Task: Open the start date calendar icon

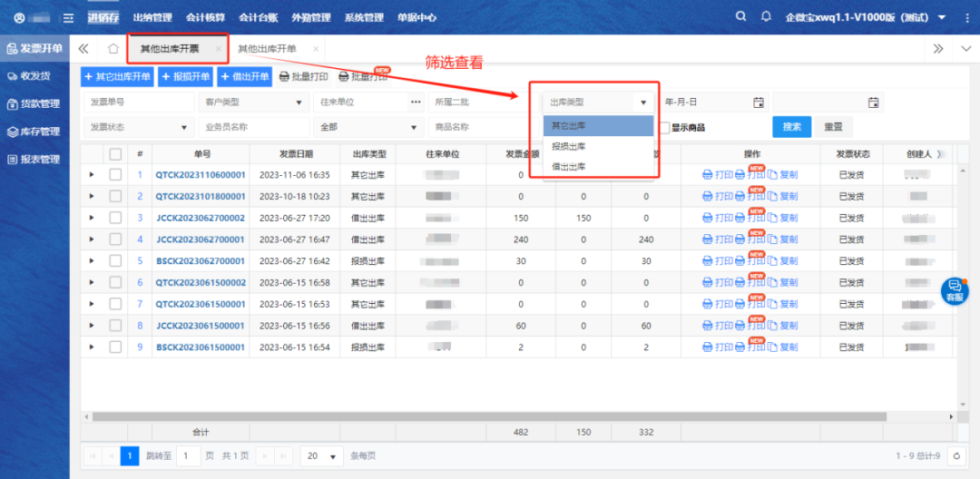Action: click(758, 103)
